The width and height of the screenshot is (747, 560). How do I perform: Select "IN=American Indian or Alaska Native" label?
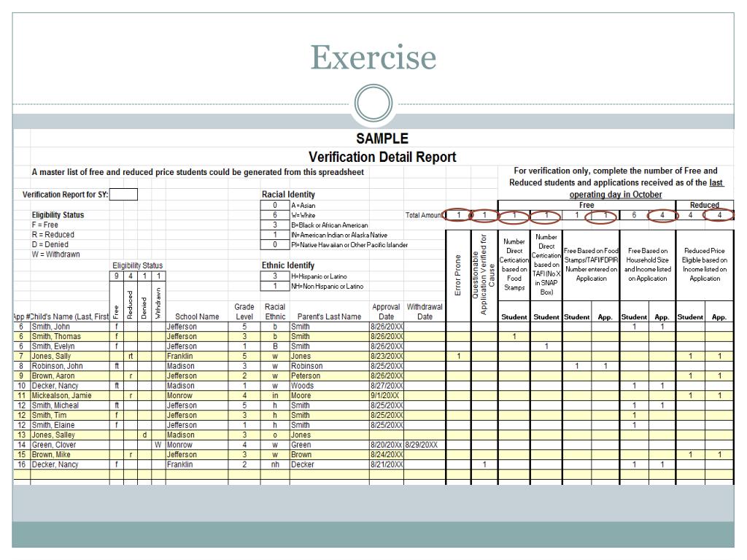(339, 236)
